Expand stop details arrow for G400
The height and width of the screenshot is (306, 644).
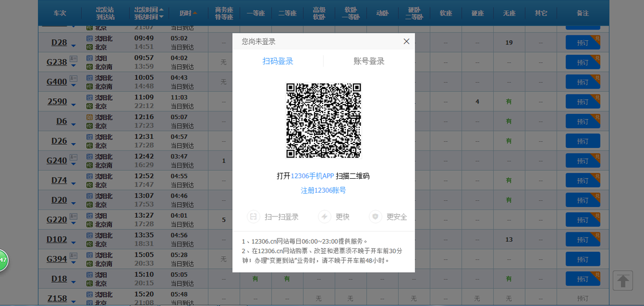coord(74,86)
